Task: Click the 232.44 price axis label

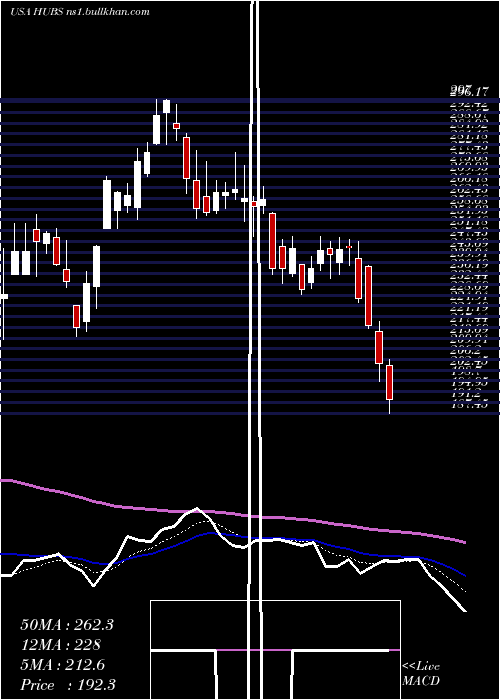Action: tap(468, 277)
